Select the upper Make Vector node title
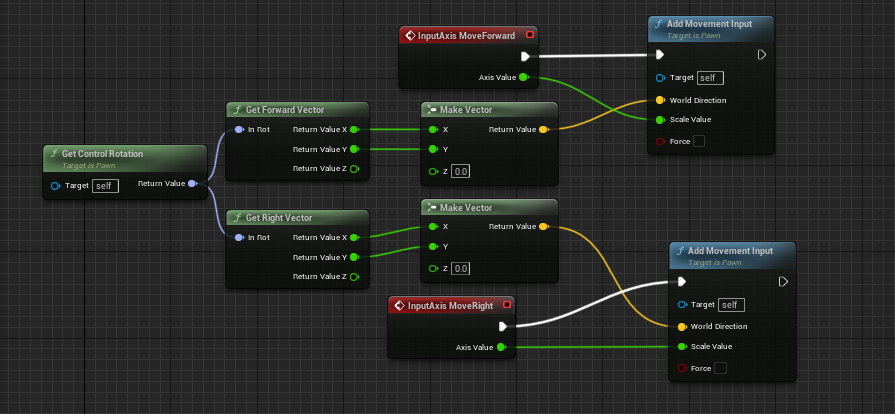 (466, 110)
